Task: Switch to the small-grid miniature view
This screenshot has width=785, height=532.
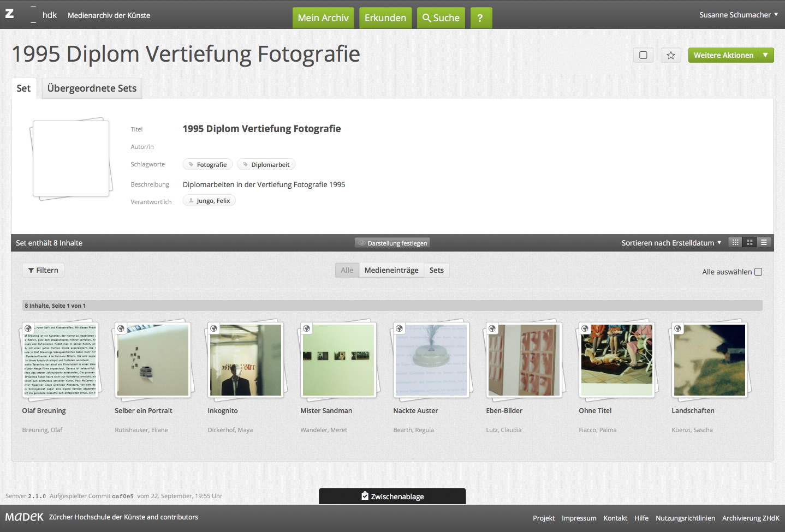Action: point(735,242)
